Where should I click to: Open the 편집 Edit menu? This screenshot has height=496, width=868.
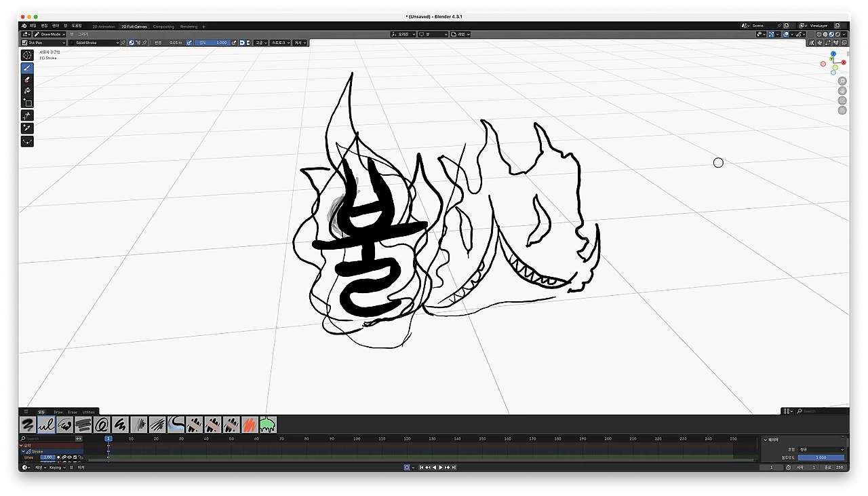[45, 26]
